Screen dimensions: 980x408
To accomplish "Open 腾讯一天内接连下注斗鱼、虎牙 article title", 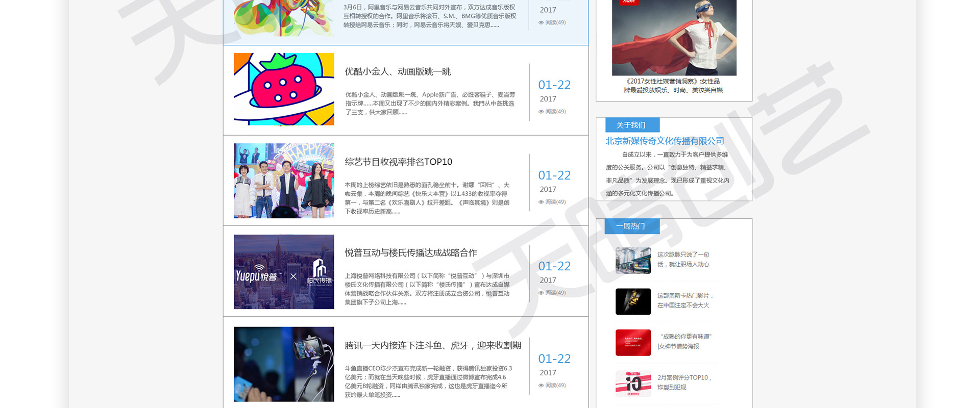I will pos(433,346).
